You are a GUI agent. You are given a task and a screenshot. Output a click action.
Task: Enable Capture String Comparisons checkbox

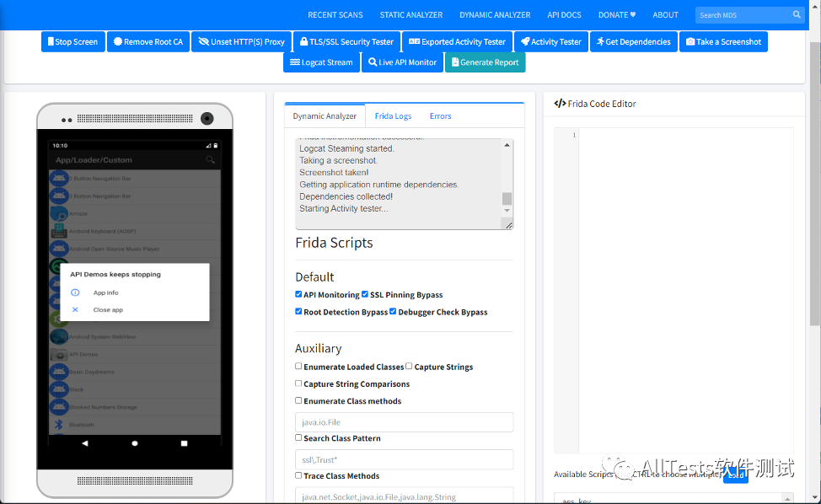298,383
